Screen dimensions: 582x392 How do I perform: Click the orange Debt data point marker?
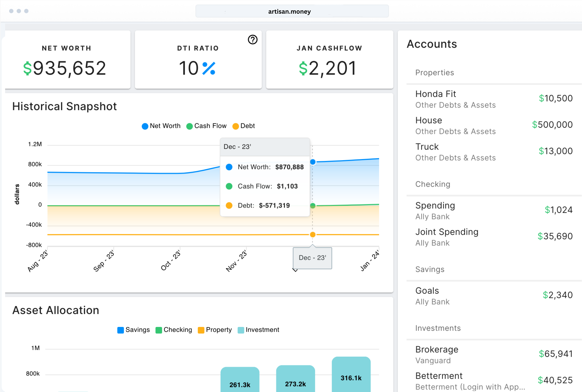tap(312, 235)
